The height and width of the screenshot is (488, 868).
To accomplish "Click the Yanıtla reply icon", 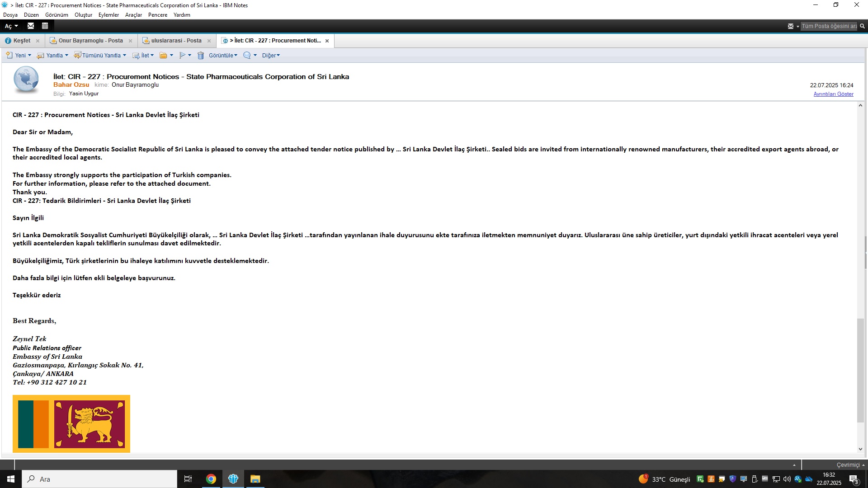I will pyautogui.click(x=40, y=56).
